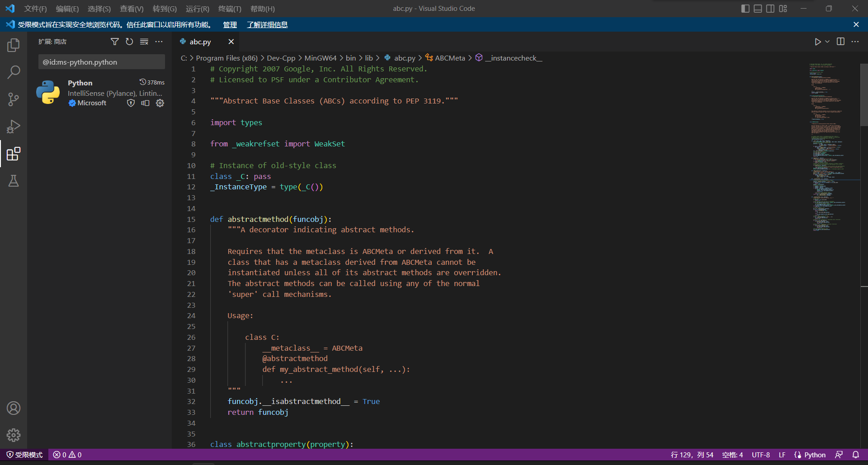Toggle primary side bar layout icon

click(745, 9)
